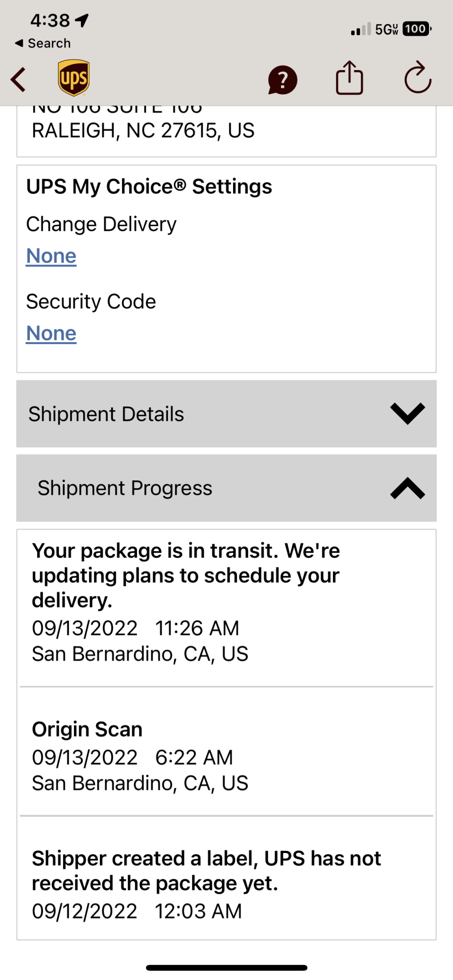Collapse the Shipment Progress chevron

coord(407,488)
